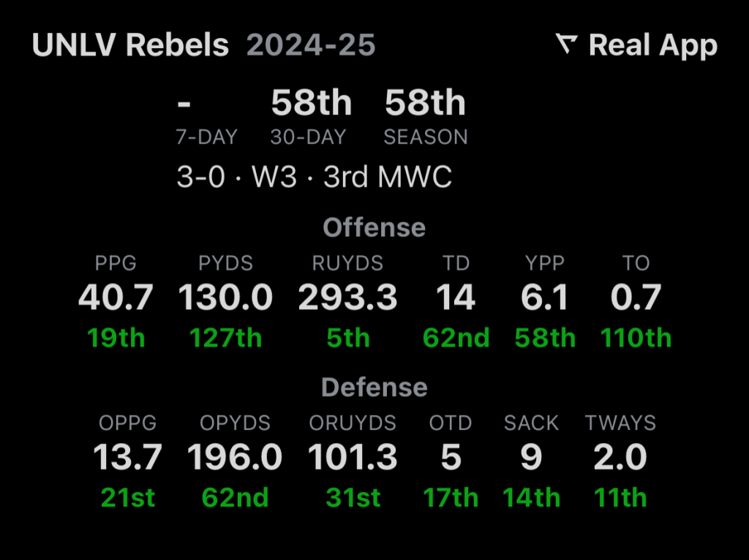
Task: Select the YPP value 6.1
Action: (x=545, y=298)
